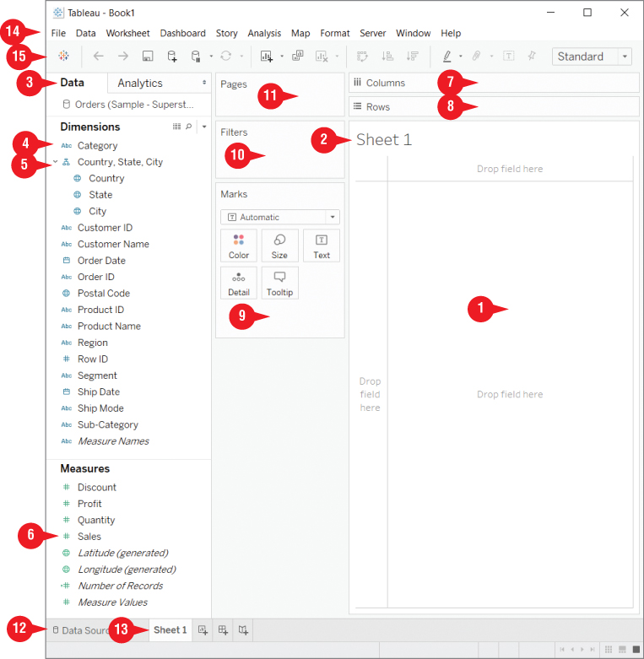Open the dropdown arrow beside Highlight icon
644x659 pixels.
(461, 56)
